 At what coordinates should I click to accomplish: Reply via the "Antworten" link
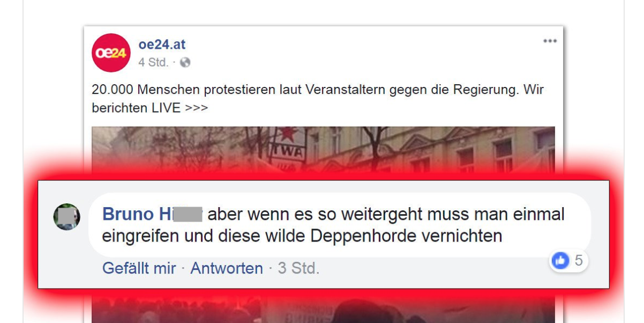(x=227, y=268)
